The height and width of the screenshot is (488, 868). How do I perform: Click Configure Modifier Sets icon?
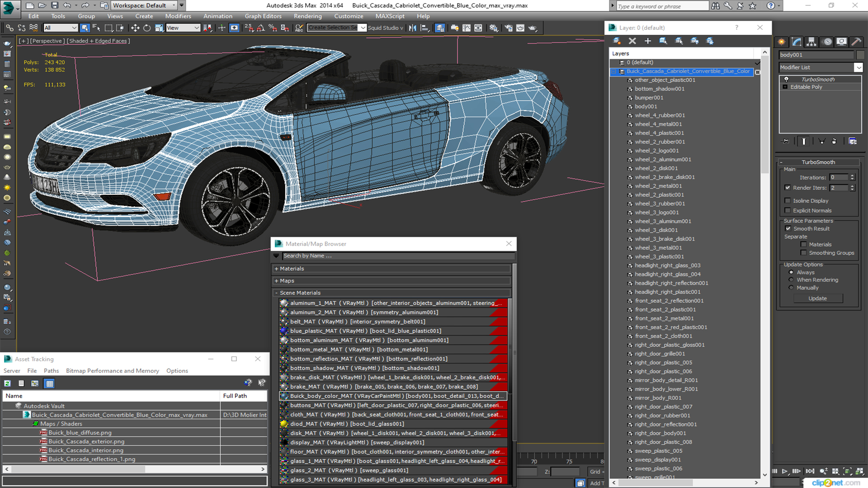click(853, 141)
